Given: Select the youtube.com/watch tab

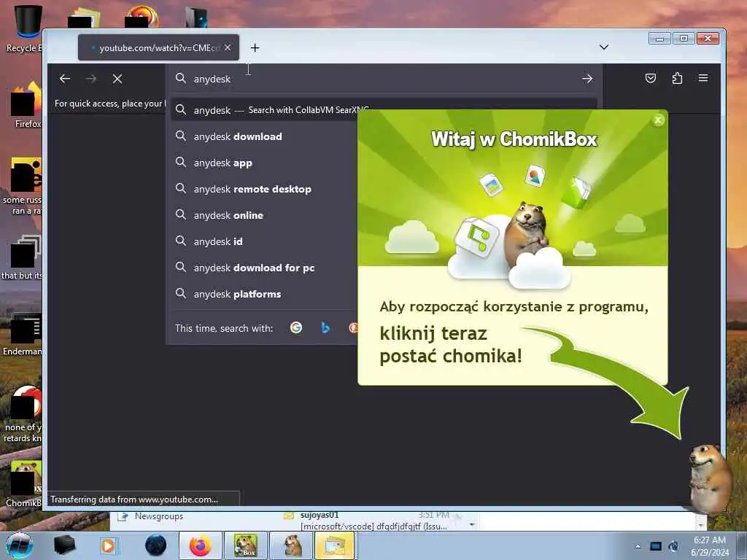Looking at the screenshot, I should tap(158, 47).
